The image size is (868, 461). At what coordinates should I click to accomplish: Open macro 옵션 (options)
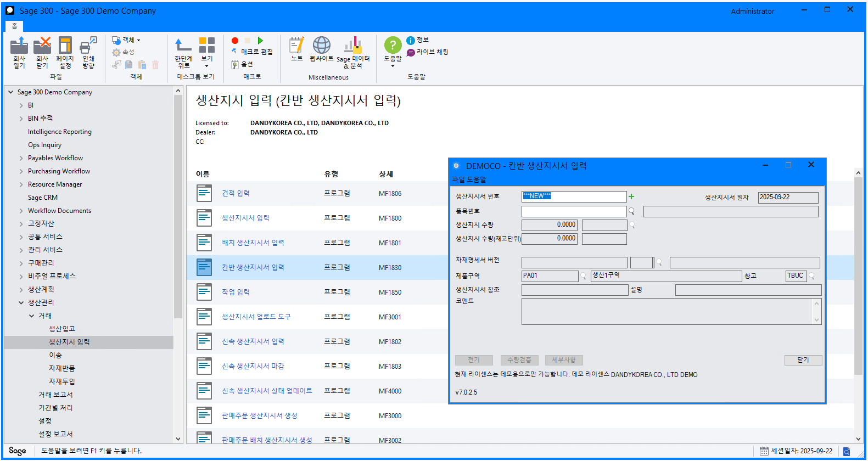click(x=242, y=64)
